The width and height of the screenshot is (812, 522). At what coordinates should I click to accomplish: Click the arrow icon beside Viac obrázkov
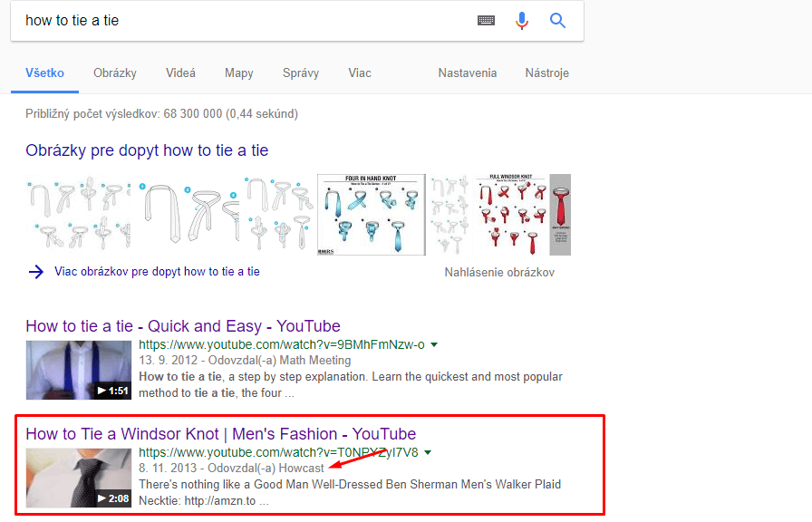point(35,272)
